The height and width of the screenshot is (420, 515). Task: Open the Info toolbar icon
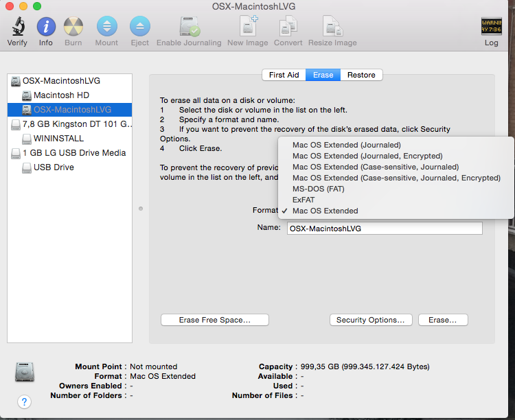(x=46, y=27)
